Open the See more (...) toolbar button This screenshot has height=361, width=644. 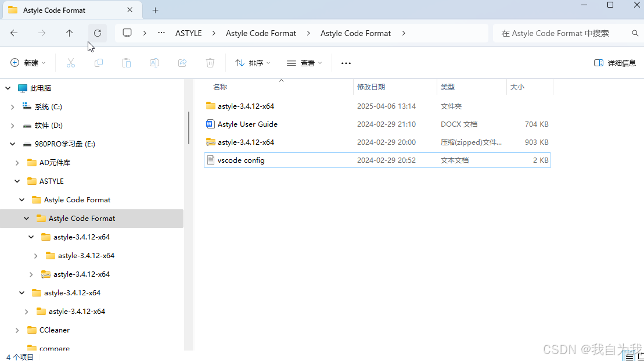coord(346,63)
